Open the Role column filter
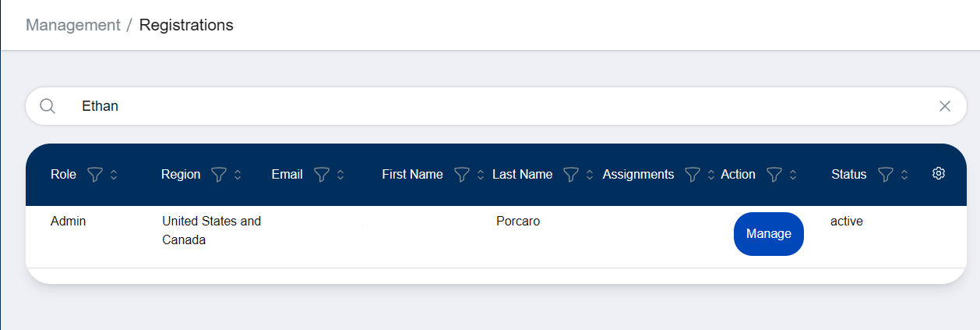 [94, 175]
